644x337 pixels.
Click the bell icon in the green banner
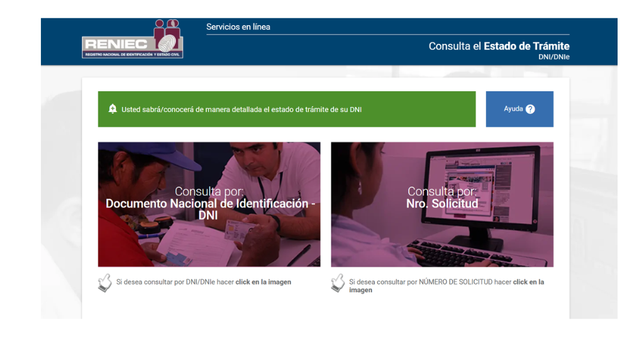coord(113,109)
